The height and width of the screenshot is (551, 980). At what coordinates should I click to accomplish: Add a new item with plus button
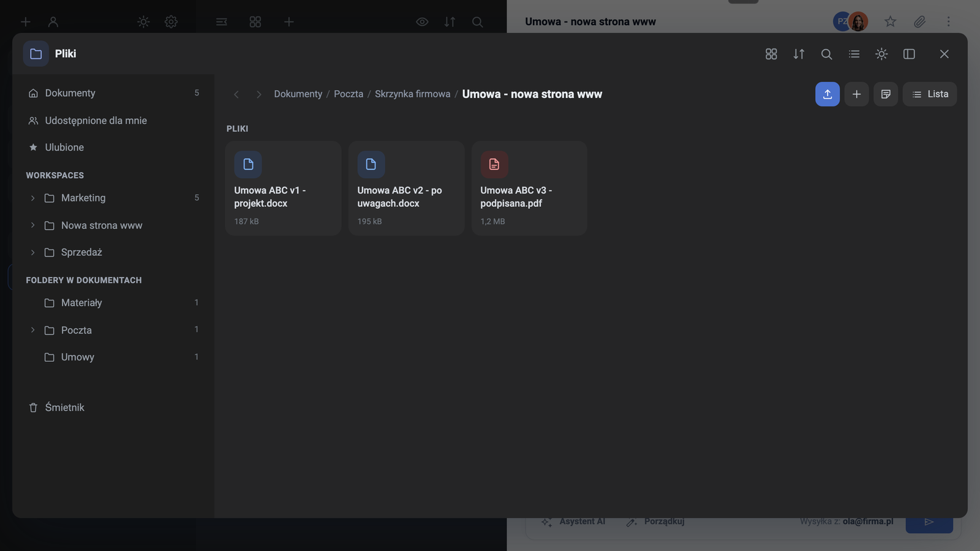coord(856,94)
